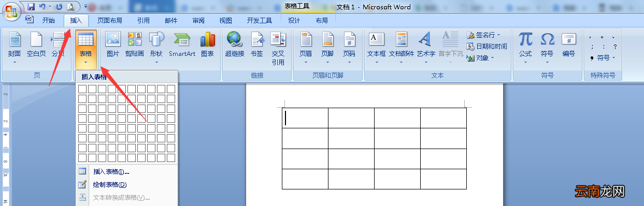
Task: Open print preview from quick access toolbar
Action: [71, 7]
